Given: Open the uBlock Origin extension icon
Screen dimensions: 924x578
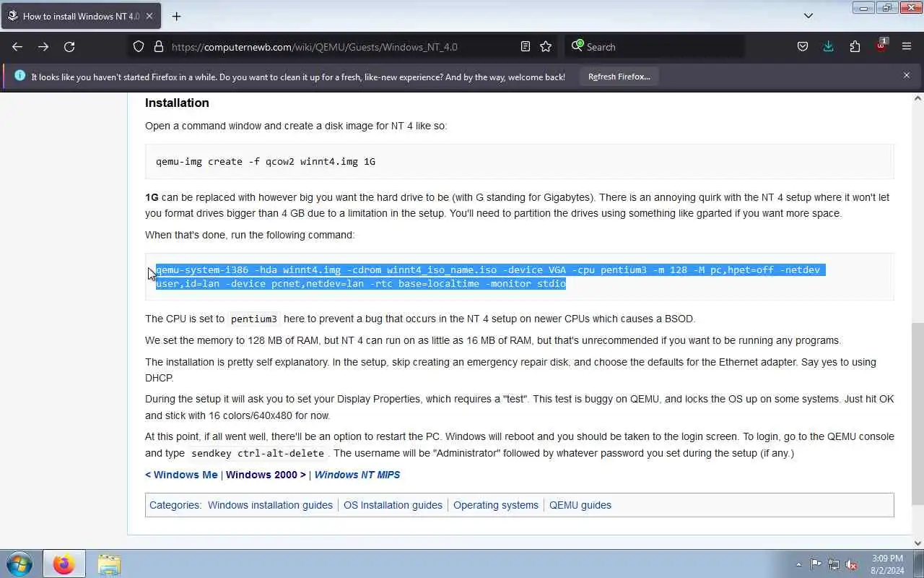Looking at the screenshot, I should tap(881, 46).
